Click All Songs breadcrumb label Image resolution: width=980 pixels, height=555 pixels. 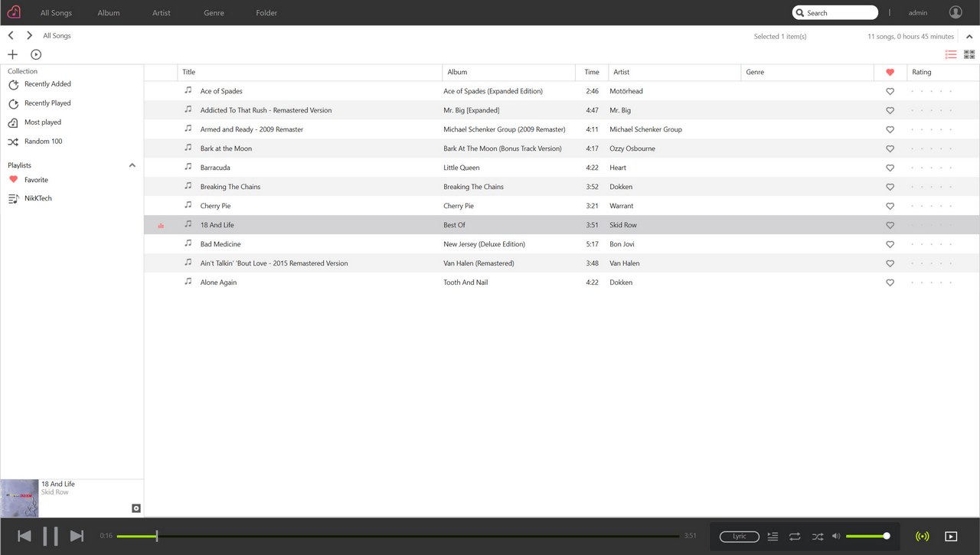point(57,36)
